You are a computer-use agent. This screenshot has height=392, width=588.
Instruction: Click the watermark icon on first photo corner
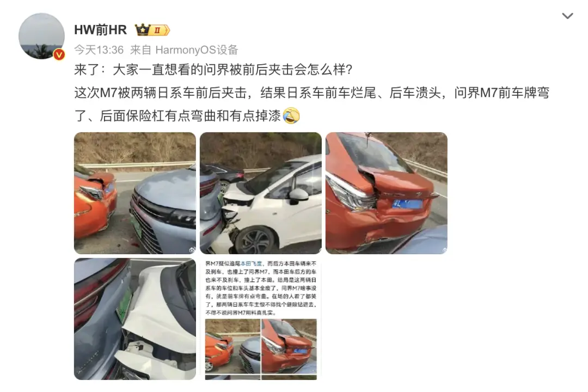coord(192,249)
